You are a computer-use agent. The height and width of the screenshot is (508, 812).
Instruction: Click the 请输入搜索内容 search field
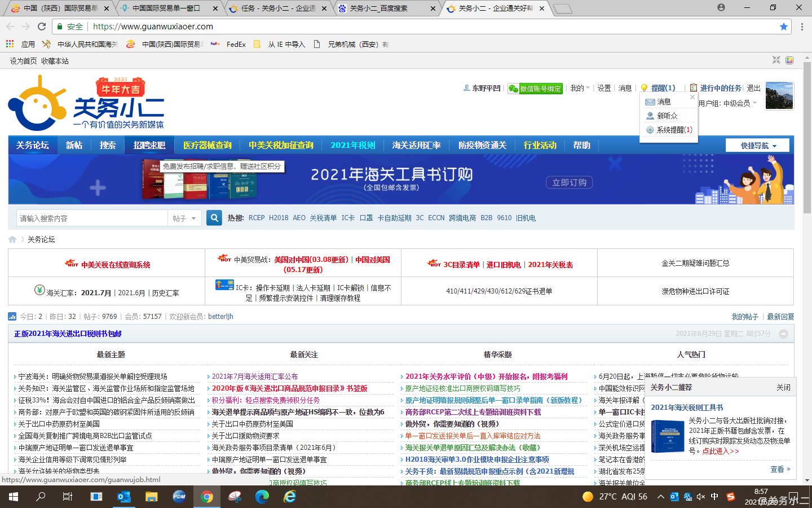pyautogui.click(x=92, y=218)
